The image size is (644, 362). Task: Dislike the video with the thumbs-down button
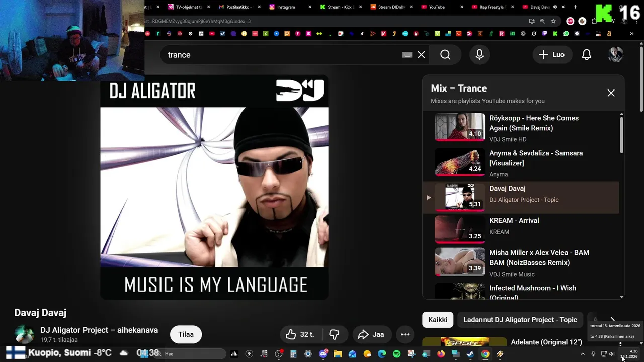coord(334,334)
